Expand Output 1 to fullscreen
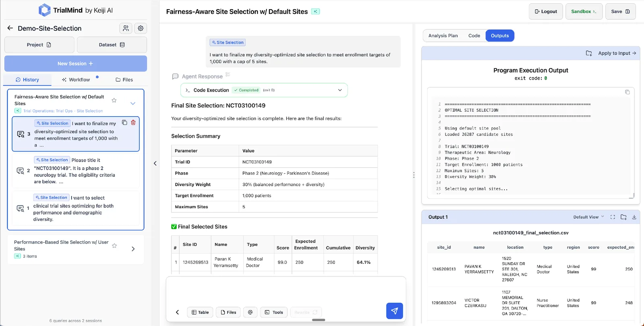The width and height of the screenshot is (644, 326). (x=613, y=217)
